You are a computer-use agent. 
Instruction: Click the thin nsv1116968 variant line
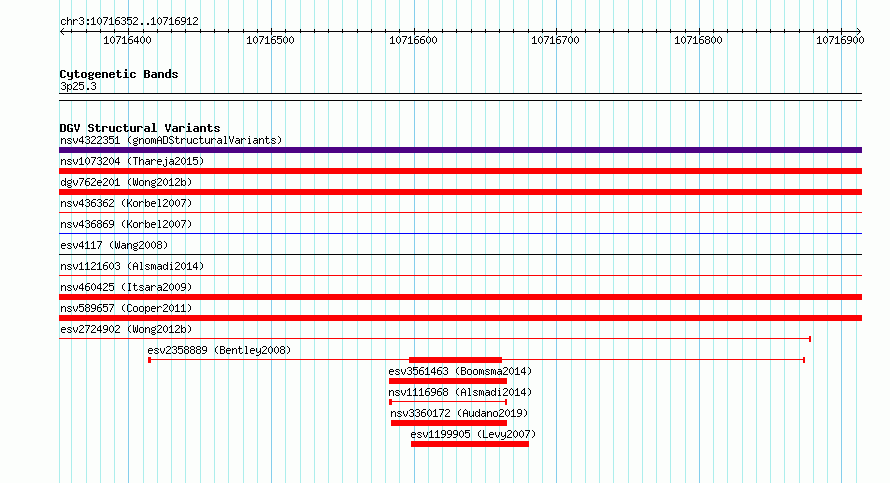(x=448, y=402)
